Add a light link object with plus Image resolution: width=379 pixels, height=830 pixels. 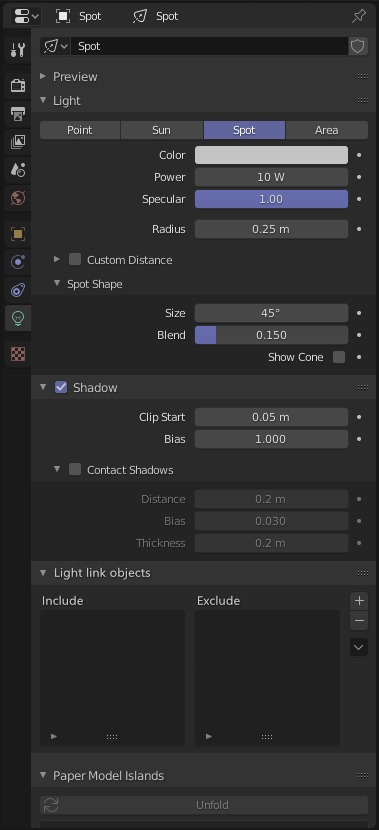359,601
